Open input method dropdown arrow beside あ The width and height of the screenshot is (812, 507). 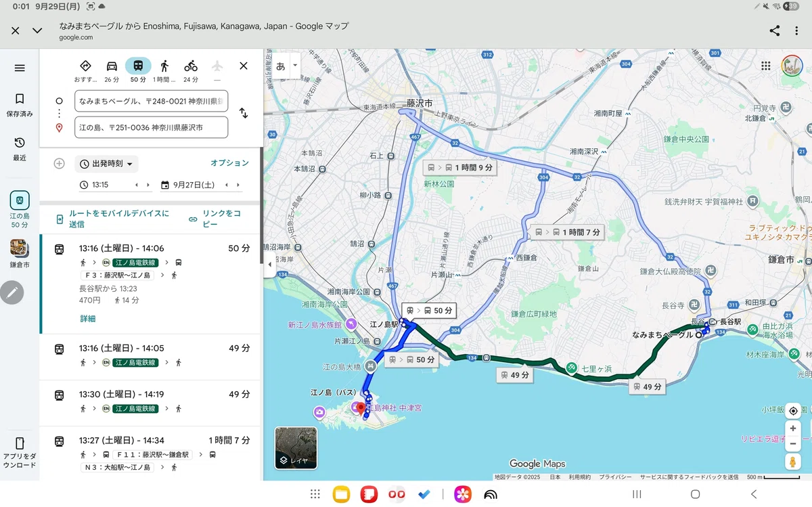coord(294,66)
